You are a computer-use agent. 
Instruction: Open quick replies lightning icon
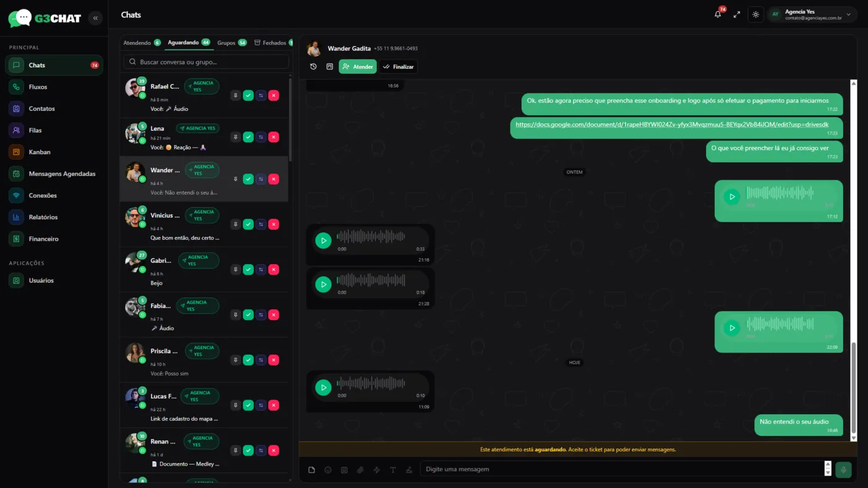[376, 470]
